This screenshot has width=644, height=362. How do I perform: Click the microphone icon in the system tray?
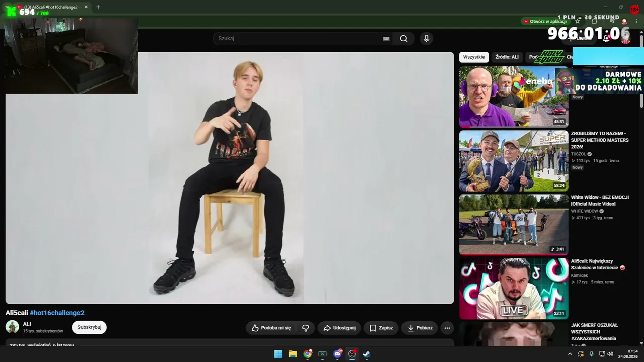click(x=591, y=354)
